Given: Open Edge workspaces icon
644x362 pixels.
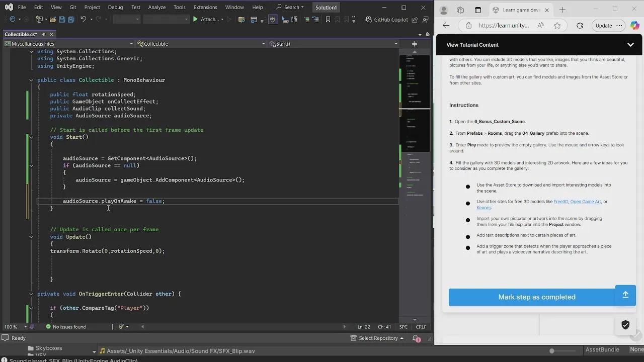Looking at the screenshot, I should tap(460, 10).
